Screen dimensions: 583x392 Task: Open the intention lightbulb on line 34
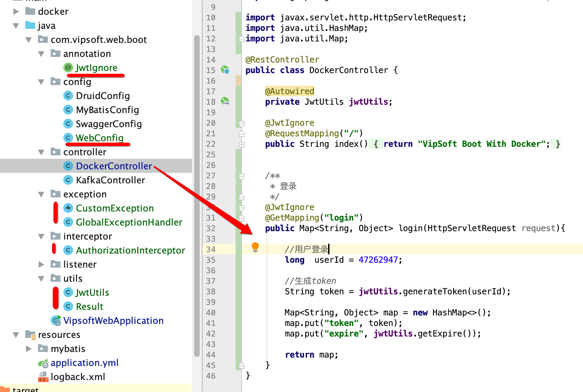click(x=255, y=248)
